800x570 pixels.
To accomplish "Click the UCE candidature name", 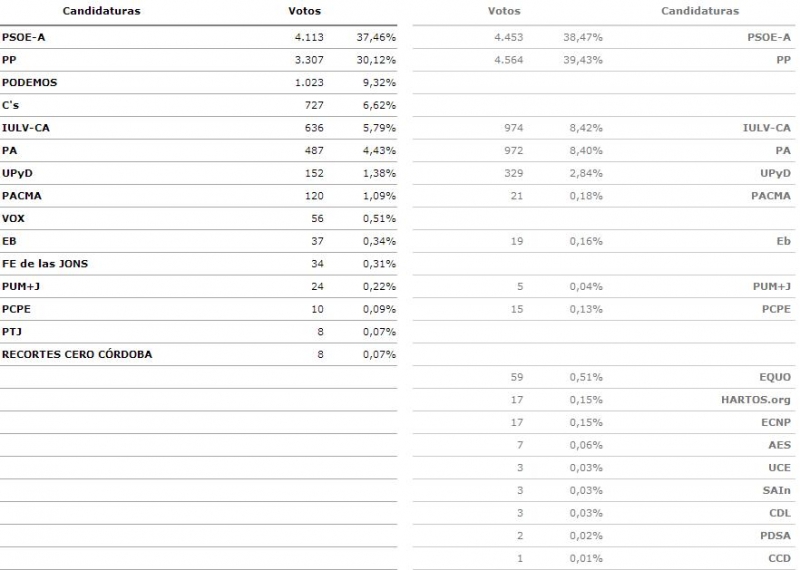I will 779,468.
